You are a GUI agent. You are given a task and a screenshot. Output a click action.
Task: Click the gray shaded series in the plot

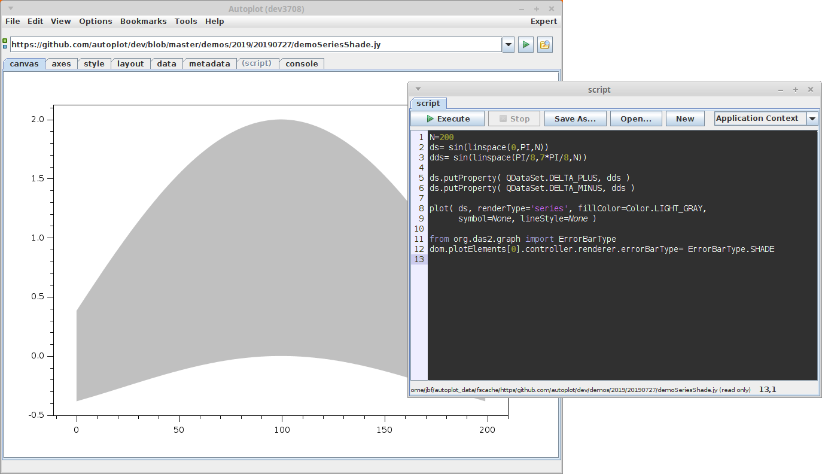coord(230,250)
